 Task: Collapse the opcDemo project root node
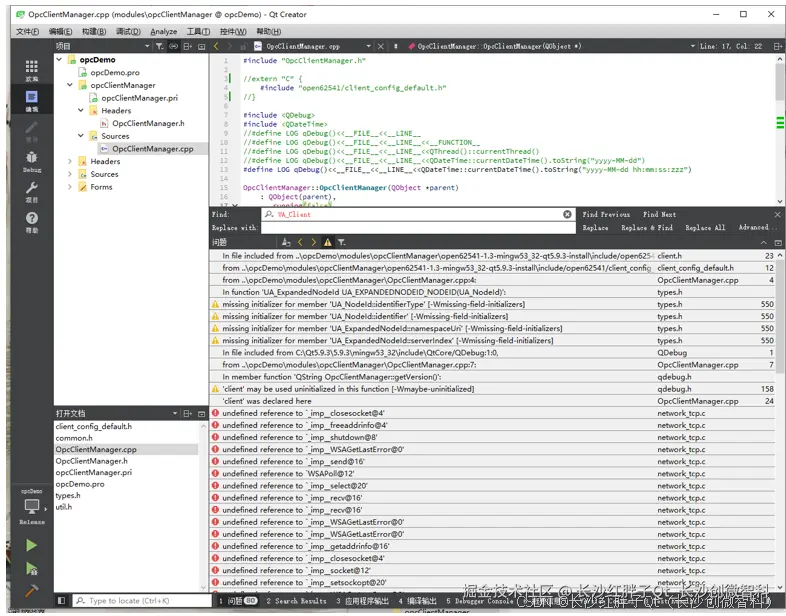point(59,59)
